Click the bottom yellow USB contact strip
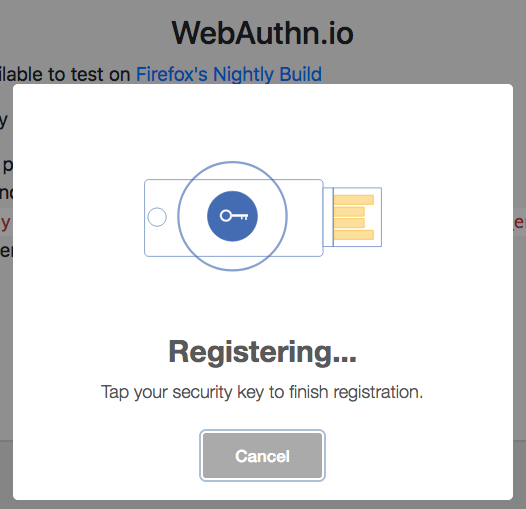The width and height of the screenshot is (526, 509). pyautogui.click(x=354, y=235)
